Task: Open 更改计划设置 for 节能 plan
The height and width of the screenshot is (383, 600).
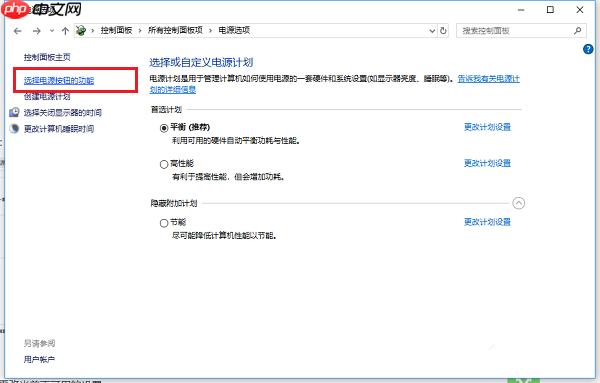Action: click(488, 222)
